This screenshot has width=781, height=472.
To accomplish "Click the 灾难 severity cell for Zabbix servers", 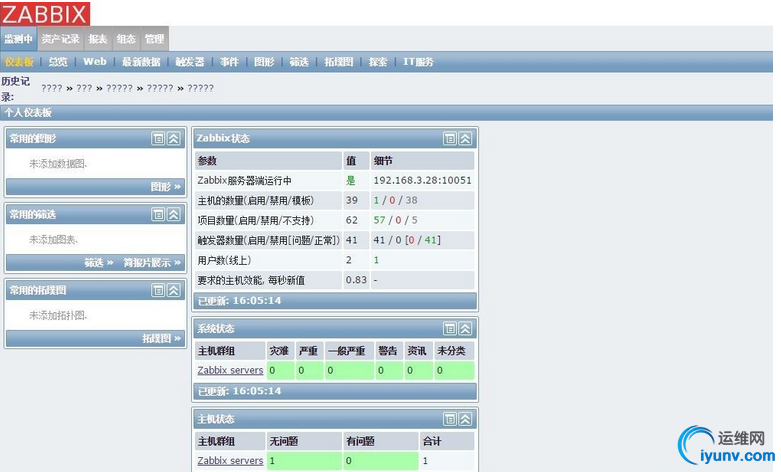I will coord(280,370).
